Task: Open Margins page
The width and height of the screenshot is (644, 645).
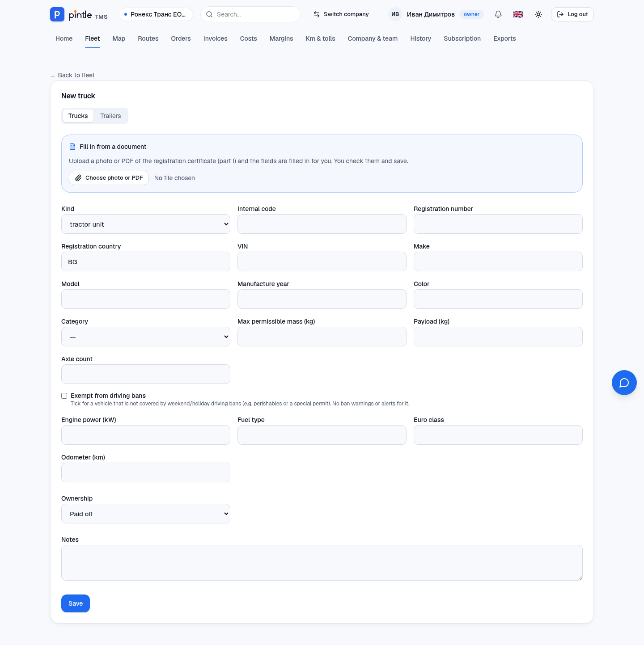Action: click(281, 38)
